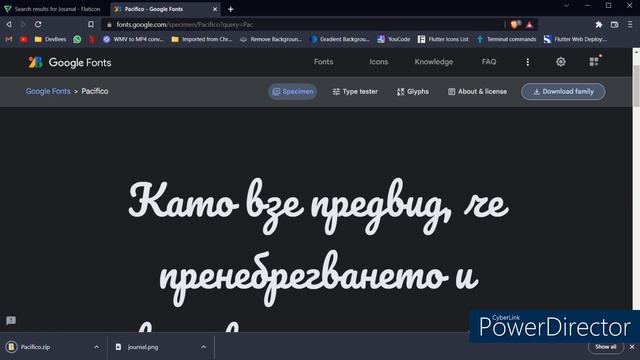This screenshot has width=640, height=360.
Task: Open the Imported from Chrome bookmark folder
Action: pyautogui.click(x=202, y=39)
